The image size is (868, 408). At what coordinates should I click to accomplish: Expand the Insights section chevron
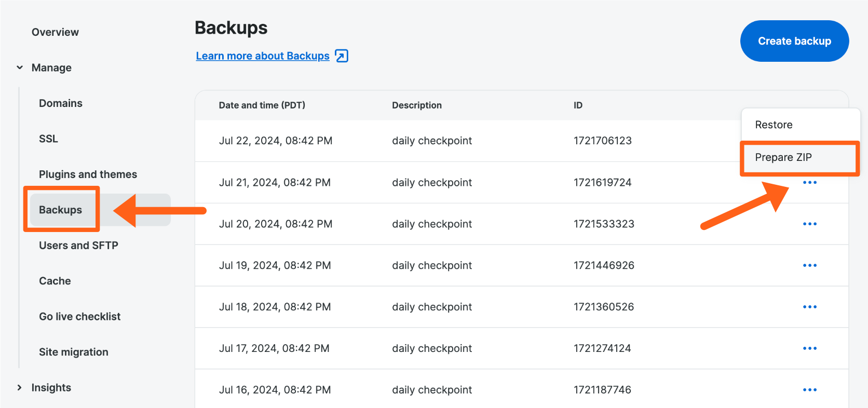[20, 388]
